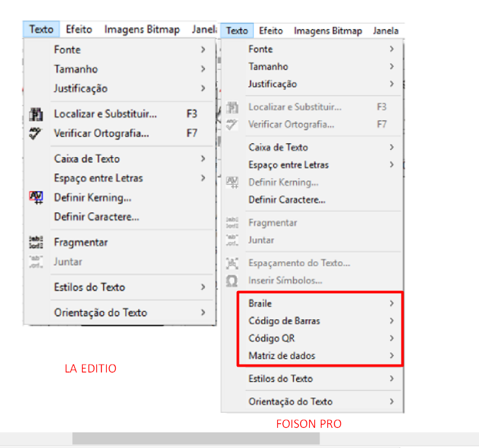Expand Tamanho submenu arrow in LA EDITIO menu
Viewport: 479px width, 448px height.
[203, 69]
